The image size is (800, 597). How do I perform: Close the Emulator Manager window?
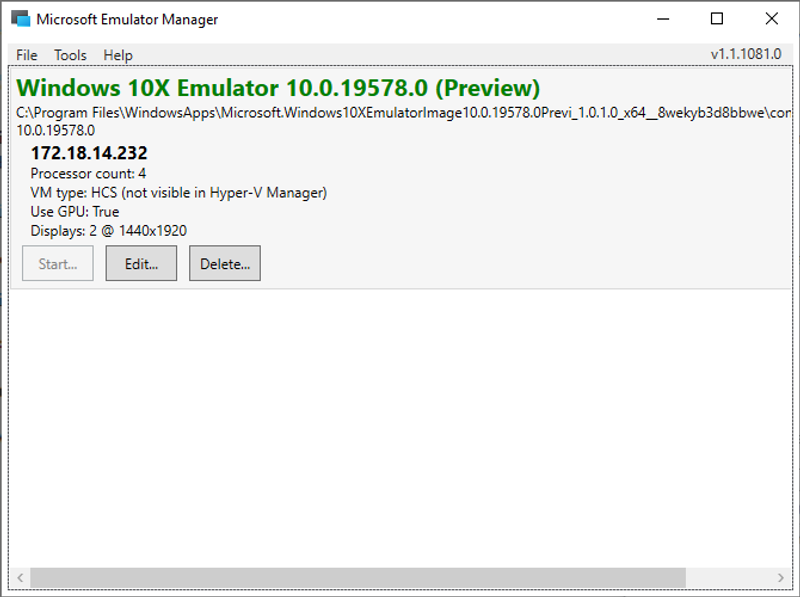(771, 19)
